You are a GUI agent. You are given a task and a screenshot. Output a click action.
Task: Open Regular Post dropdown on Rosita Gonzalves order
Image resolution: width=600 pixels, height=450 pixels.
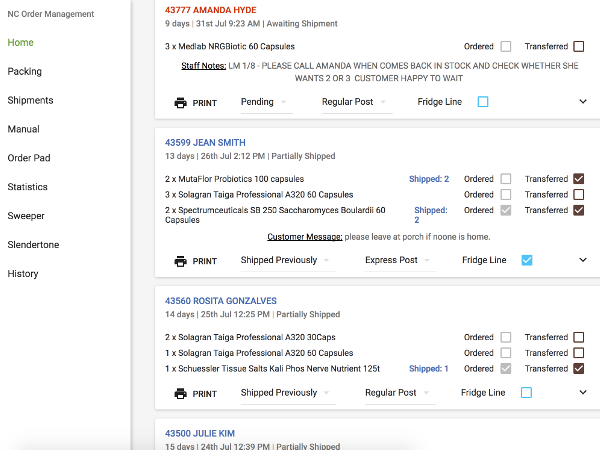click(x=400, y=393)
